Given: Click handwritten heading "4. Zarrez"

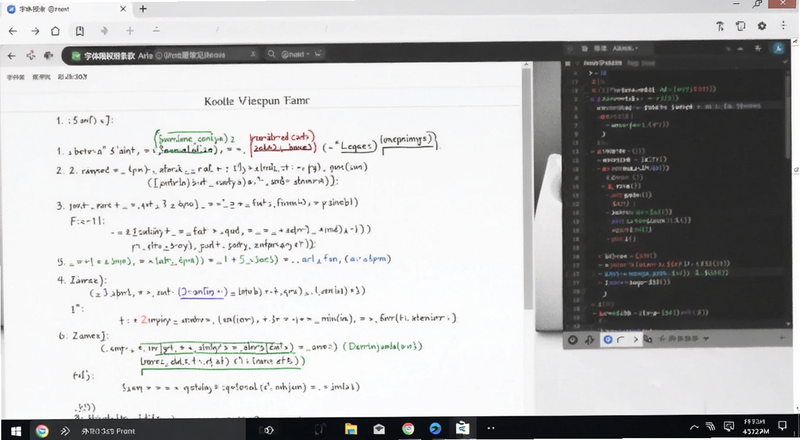Looking at the screenshot, I should (82, 280).
